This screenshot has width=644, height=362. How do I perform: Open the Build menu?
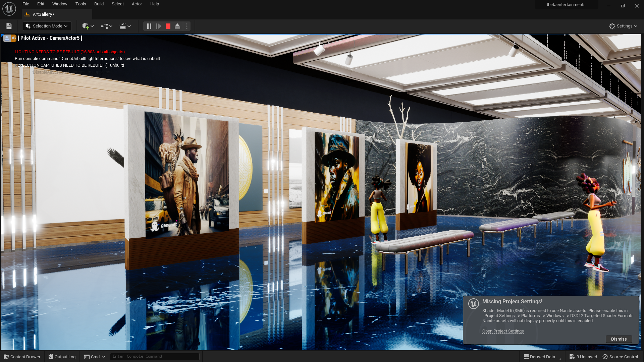coord(99,4)
